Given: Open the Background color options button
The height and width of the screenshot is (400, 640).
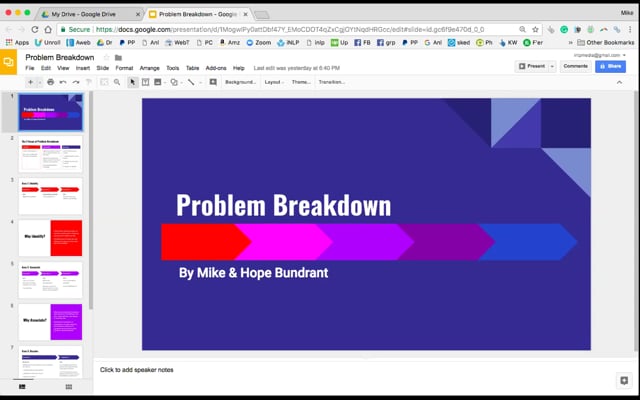Looking at the screenshot, I should tap(241, 82).
